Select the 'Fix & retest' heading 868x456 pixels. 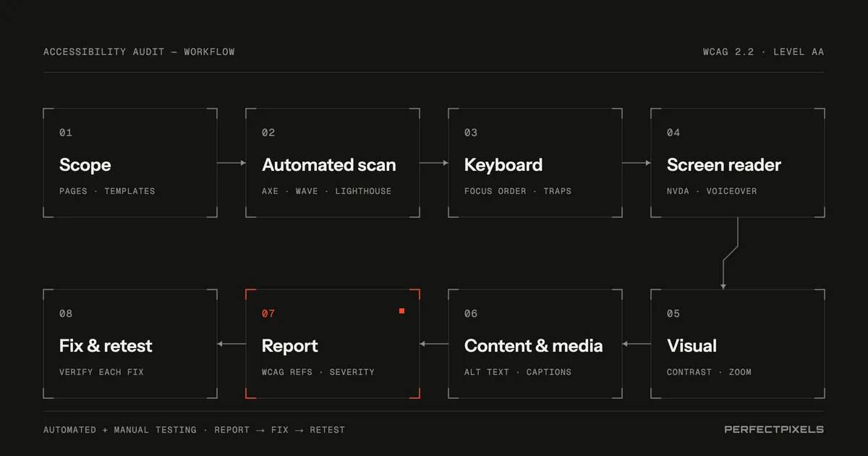106,346
